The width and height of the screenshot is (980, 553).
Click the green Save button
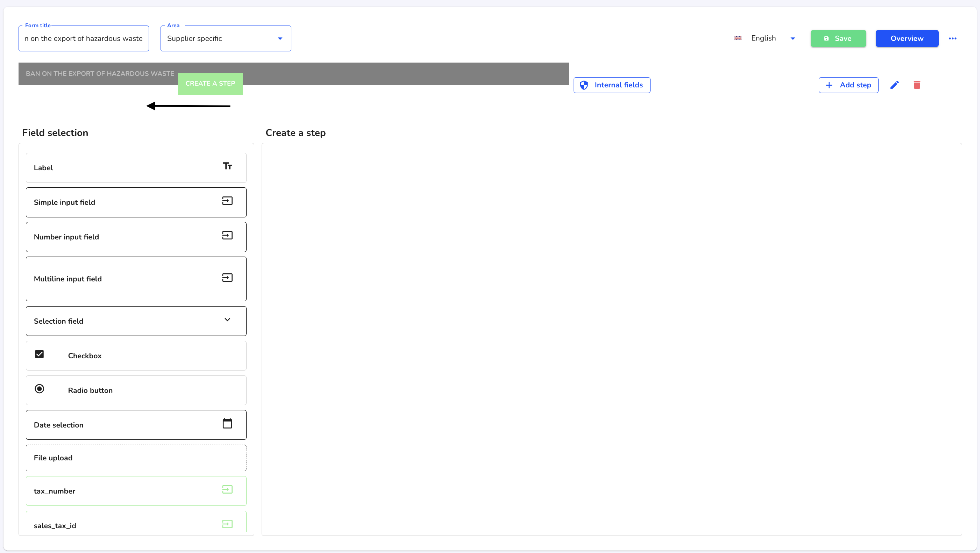pyautogui.click(x=838, y=38)
